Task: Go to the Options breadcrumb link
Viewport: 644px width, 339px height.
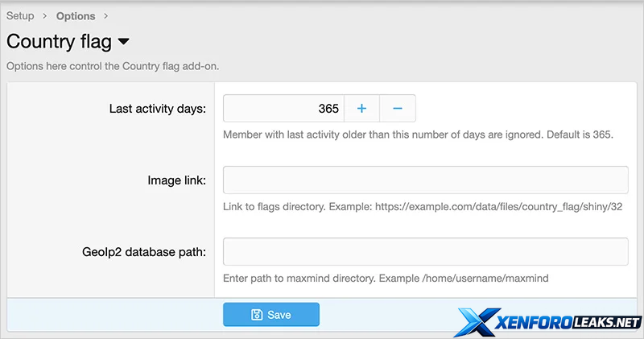Action: [x=76, y=16]
